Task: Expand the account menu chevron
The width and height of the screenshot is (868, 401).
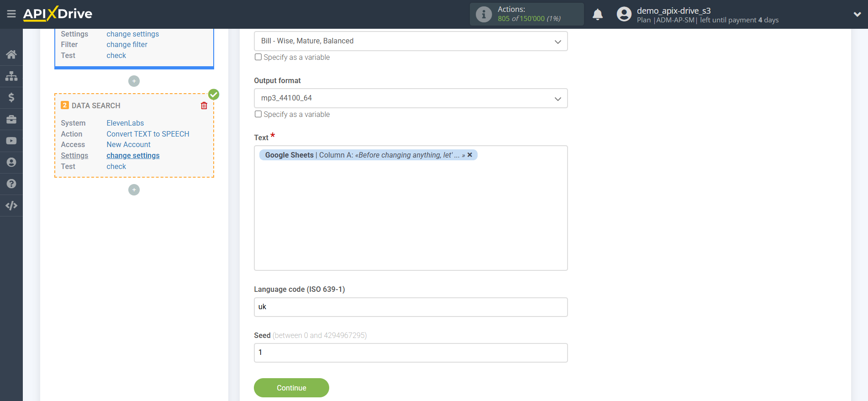Action: pyautogui.click(x=857, y=14)
